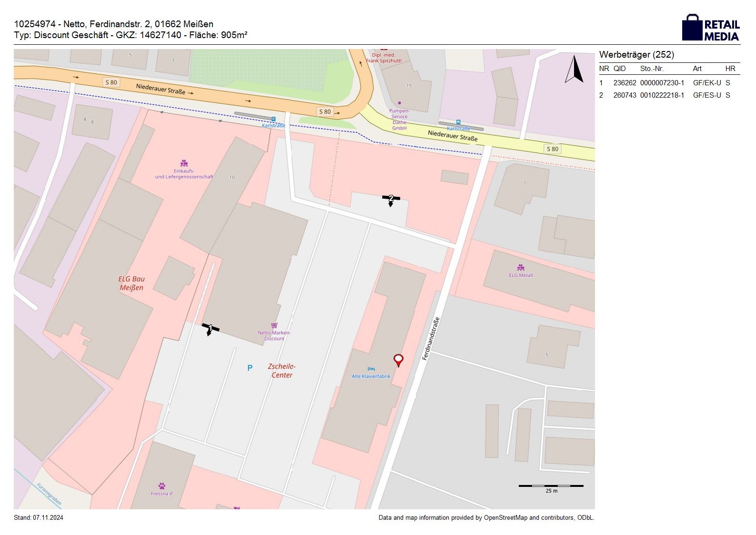The width and height of the screenshot is (756, 535).
Task: Select table row with QID 260743
Action: pyautogui.click(x=669, y=95)
